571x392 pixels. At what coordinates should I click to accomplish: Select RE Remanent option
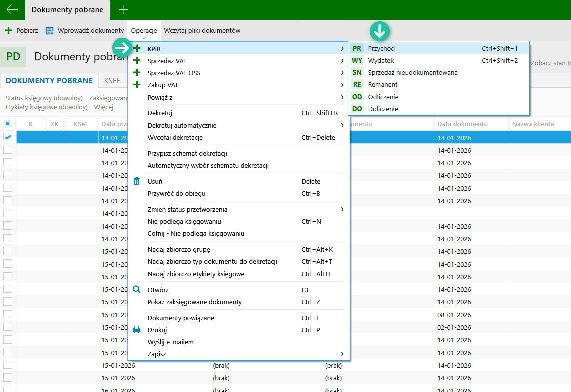pos(382,85)
